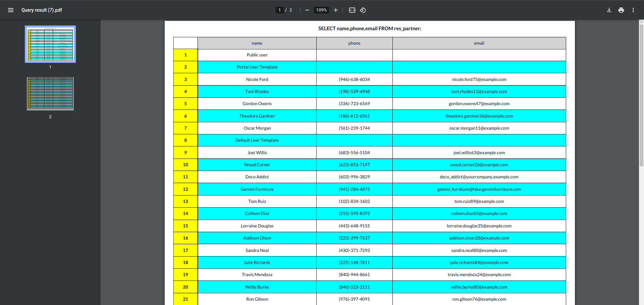Download the PDF file
Screen dimensions: 644x305
coord(609,10)
